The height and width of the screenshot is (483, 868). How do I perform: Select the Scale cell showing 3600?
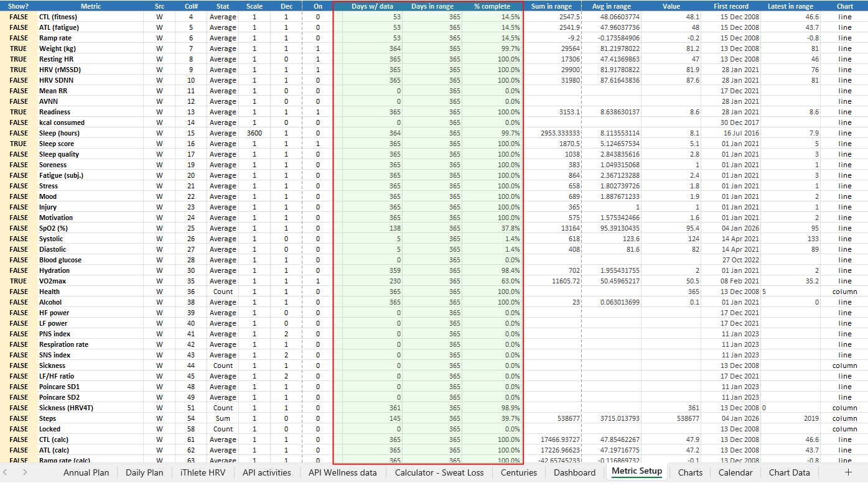pos(254,133)
